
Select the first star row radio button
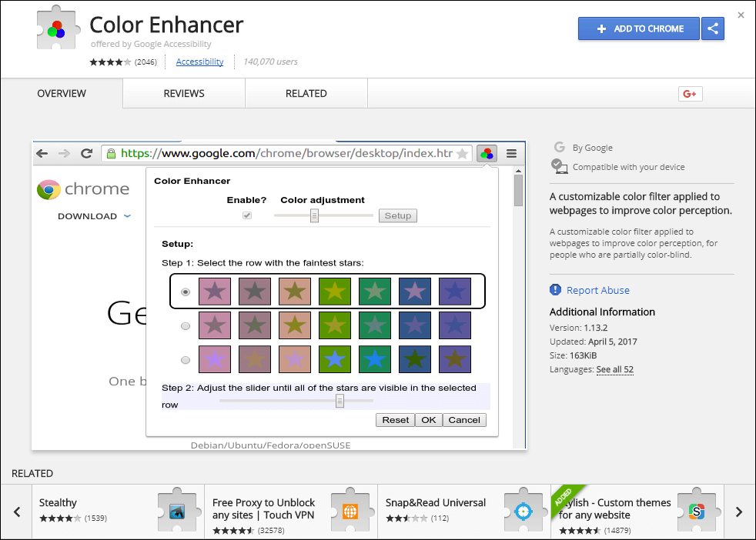[185, 292]
